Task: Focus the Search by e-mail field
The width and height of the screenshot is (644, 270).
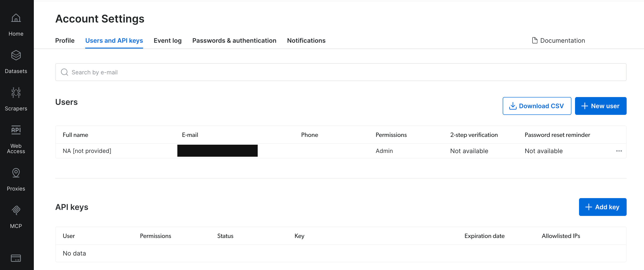Action: [x=341, y=72]
